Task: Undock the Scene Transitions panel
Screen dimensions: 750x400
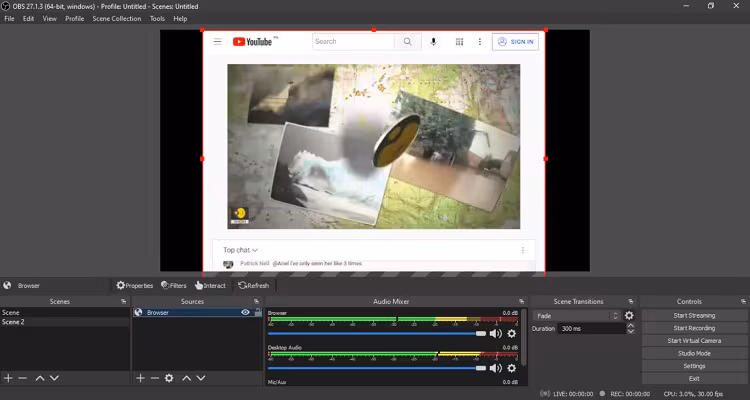Action: coord(631,301)
